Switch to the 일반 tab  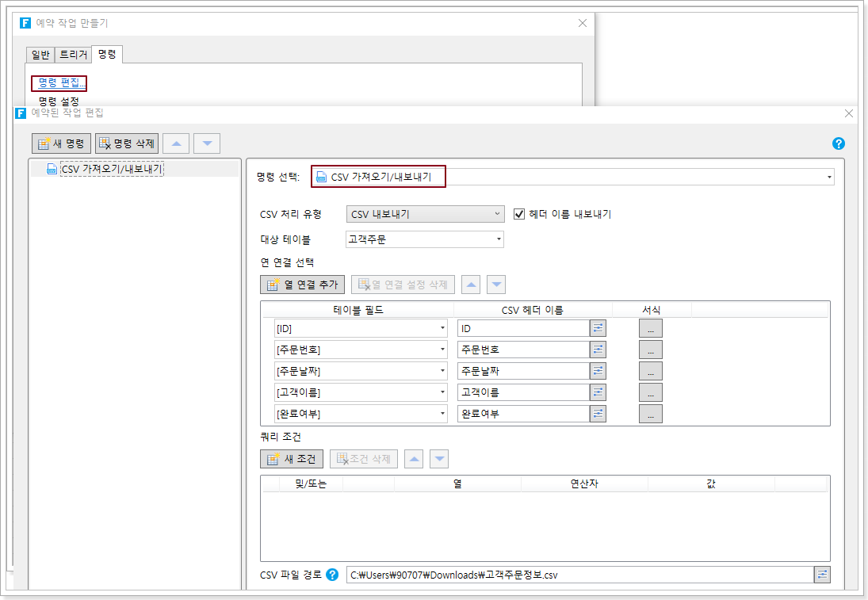pos(40,55)
